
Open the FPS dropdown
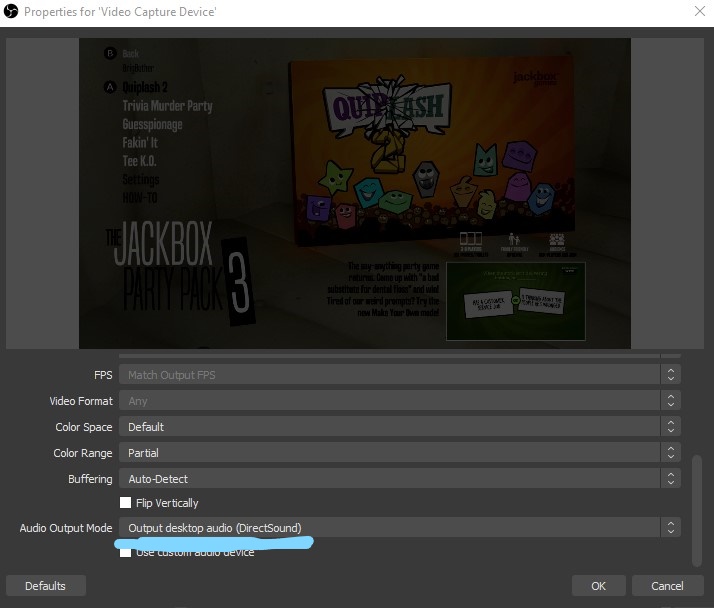click(400, 375)
